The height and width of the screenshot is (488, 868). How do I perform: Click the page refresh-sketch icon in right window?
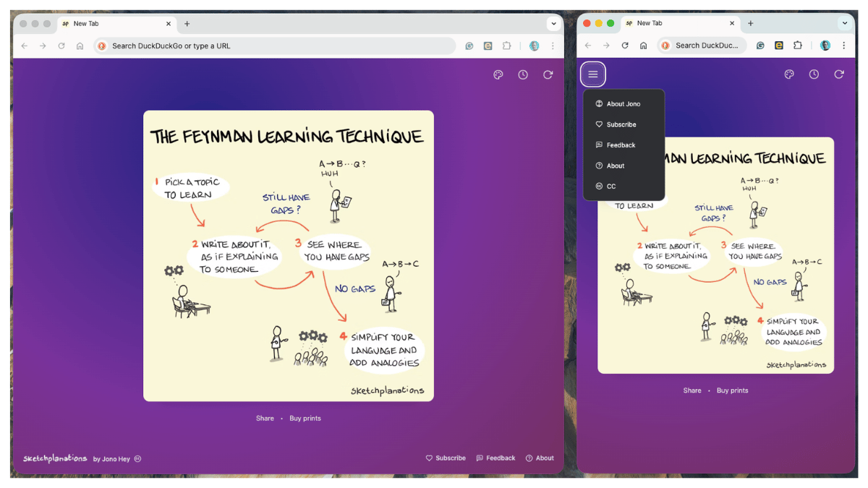tap(839, 74)
